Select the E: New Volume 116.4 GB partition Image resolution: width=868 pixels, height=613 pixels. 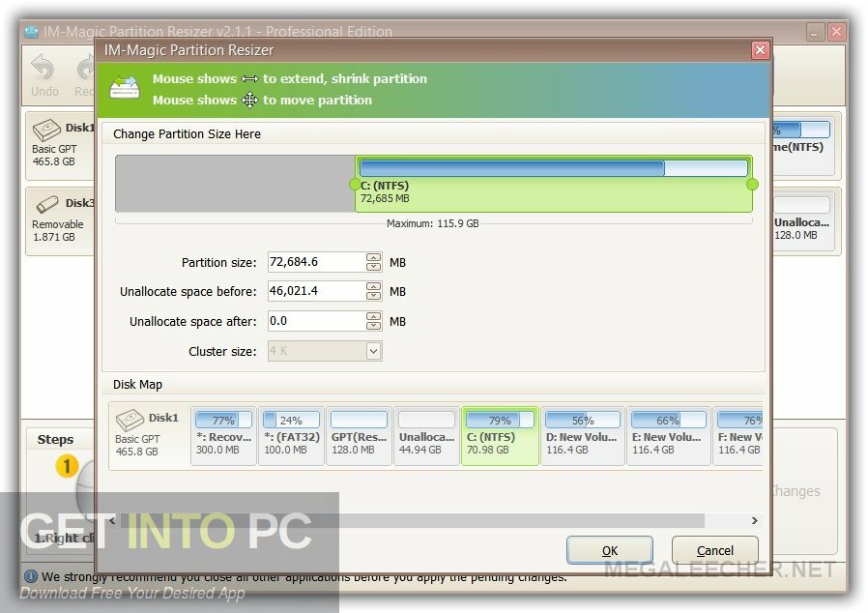(x=669, y=436)
